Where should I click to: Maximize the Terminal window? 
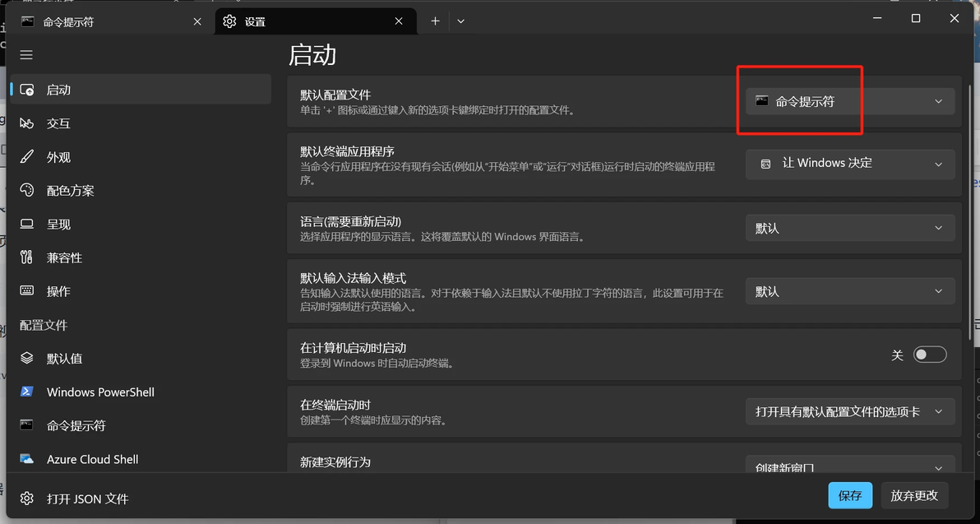pos(916,19)
